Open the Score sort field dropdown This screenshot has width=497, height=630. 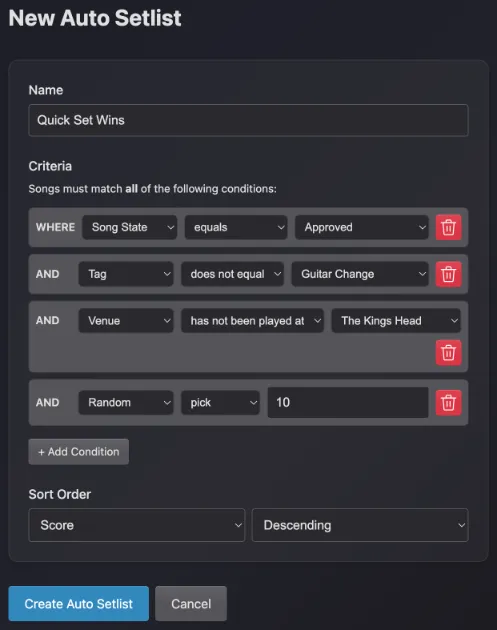[137, 525]
